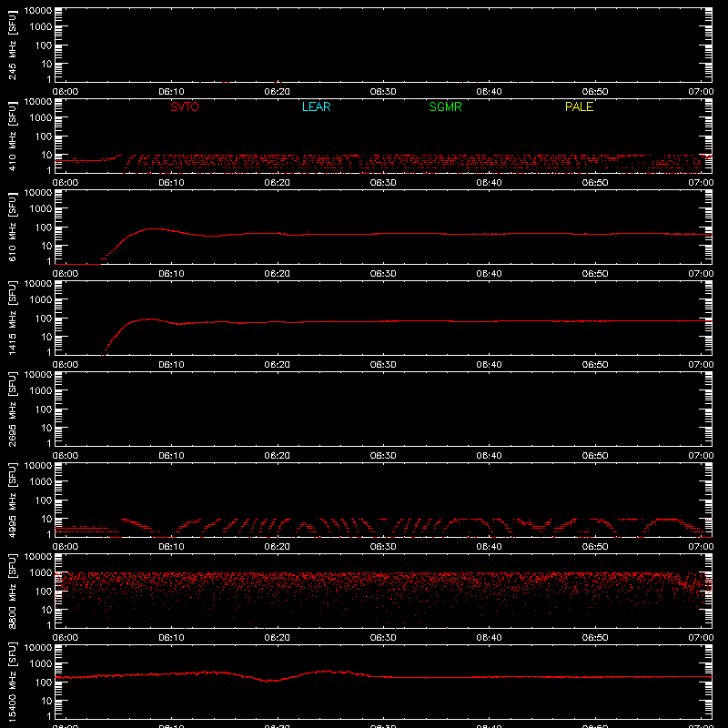This screenshot has width=728, height=728.
Task: Click 06:30 time label below 245 MHz panel
Action: click(383, 92)
